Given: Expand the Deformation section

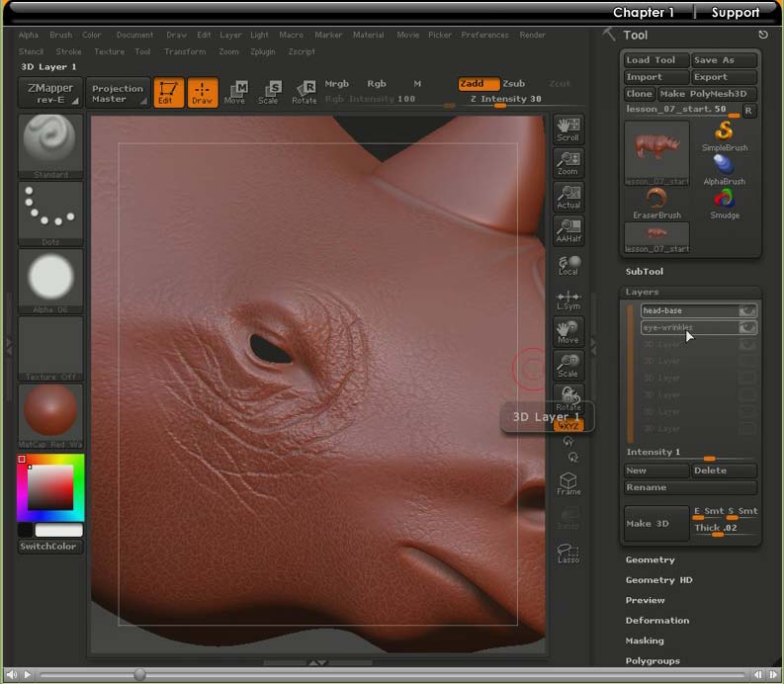Looking at the screenshot, I should [657, 620].
